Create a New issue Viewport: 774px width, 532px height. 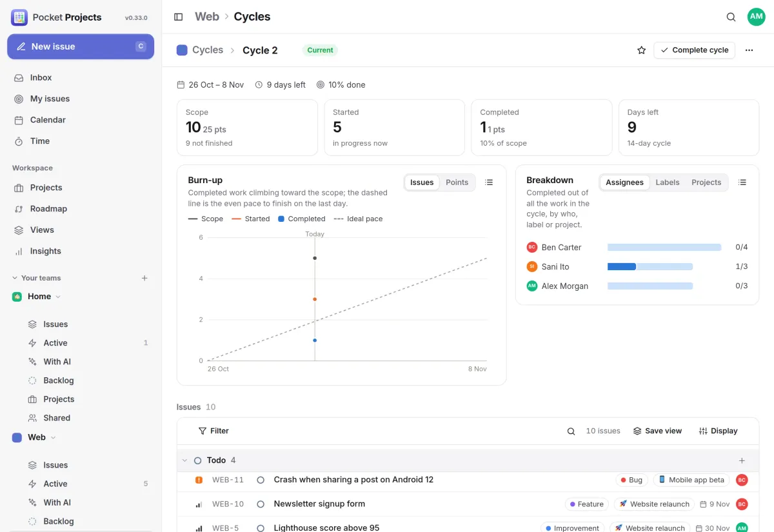[x=81, y=46]
